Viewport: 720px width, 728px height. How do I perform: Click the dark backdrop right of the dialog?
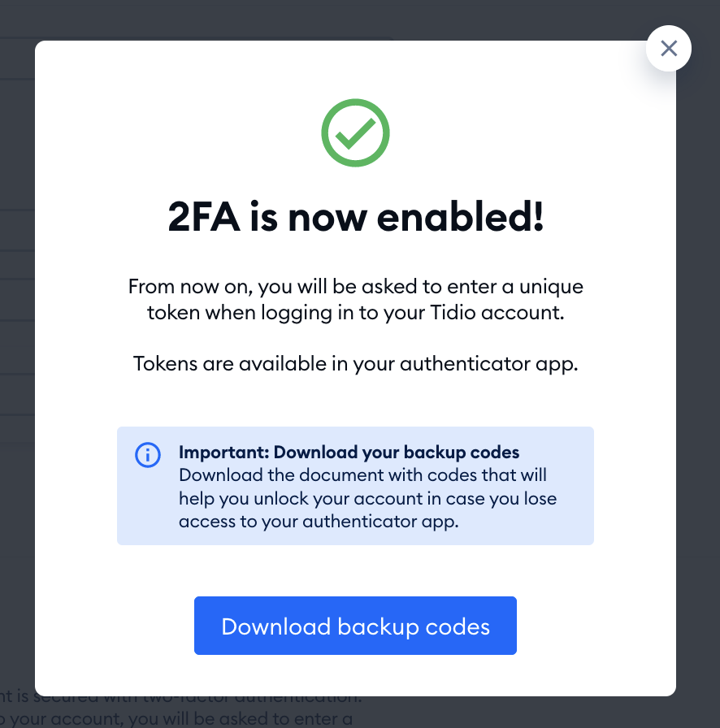coord(698,371)
